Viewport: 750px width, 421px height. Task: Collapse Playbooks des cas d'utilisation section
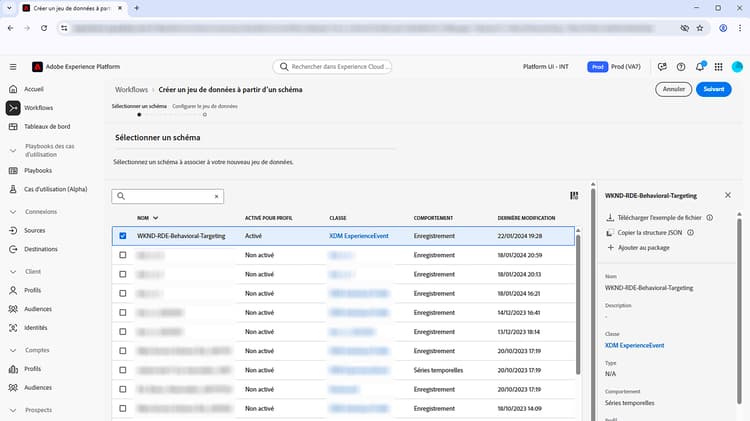coord(13,150)
